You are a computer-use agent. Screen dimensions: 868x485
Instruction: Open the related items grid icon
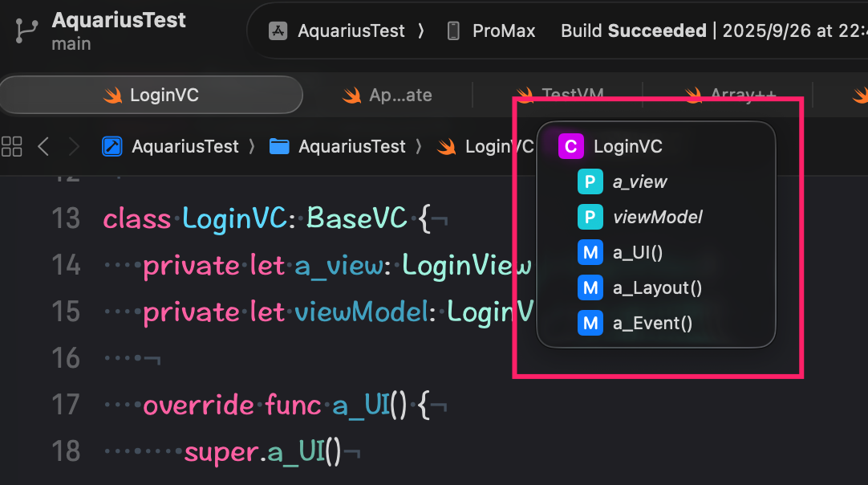12,146
